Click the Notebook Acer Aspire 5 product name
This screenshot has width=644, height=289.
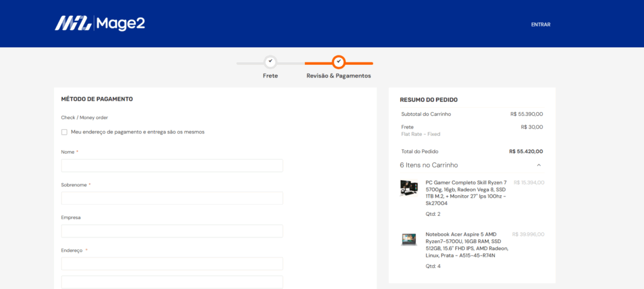(466, 245)
